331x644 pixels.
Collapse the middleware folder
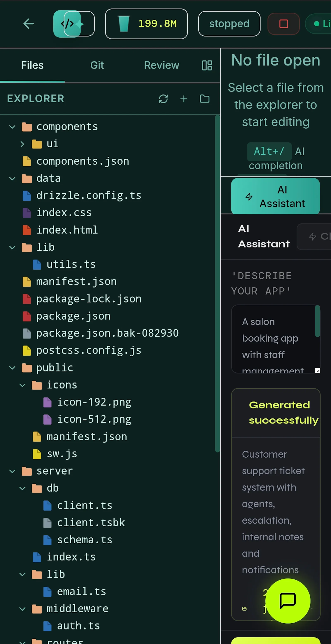tap(22, 609)
